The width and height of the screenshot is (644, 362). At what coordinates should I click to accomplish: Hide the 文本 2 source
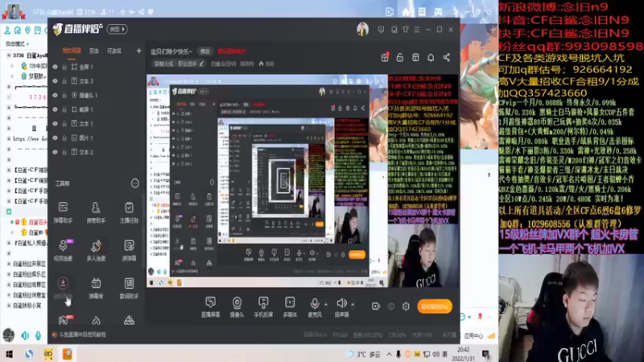(55, 152)
